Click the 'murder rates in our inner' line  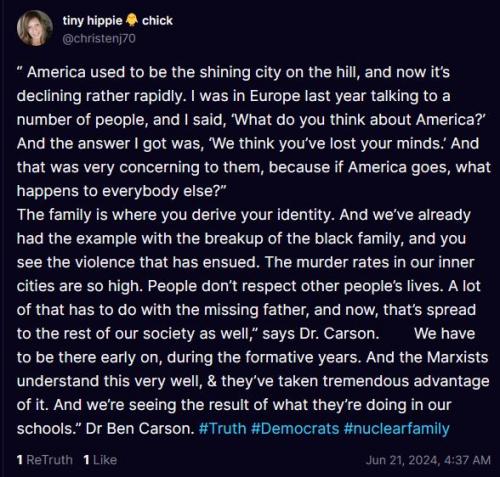click(x=245, y=262)
